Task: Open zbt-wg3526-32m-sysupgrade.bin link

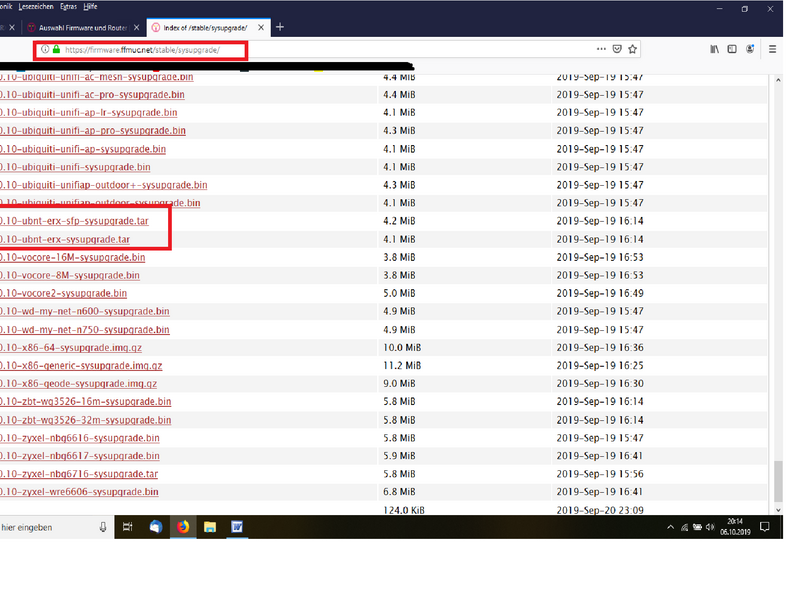Action: click(86, 420)
